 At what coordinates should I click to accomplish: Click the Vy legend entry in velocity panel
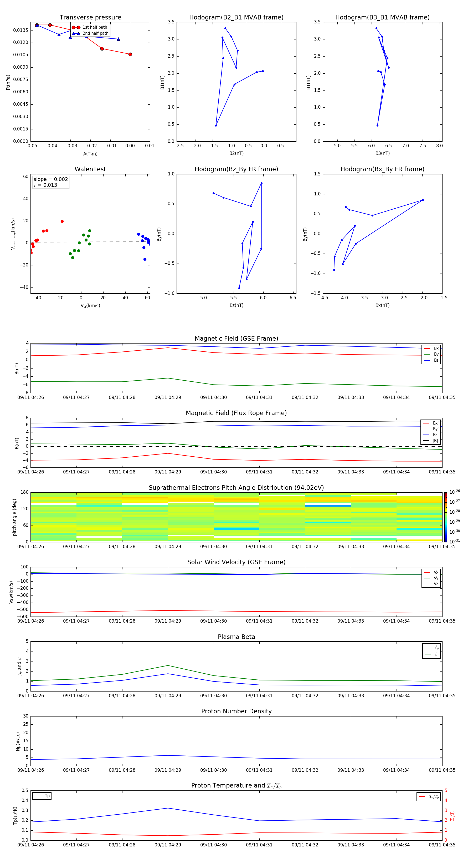point(431,578)
